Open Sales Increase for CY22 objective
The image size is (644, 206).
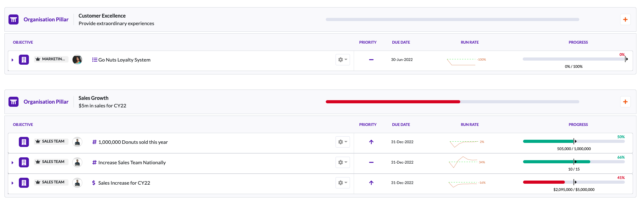124,183
